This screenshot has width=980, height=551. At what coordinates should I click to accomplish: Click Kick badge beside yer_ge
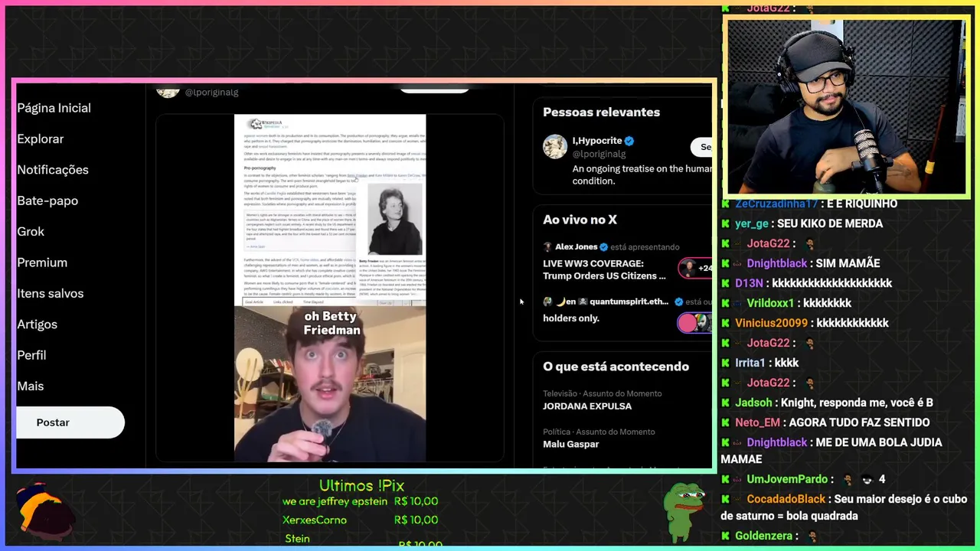pyautogui.click(x=725, y=223)
